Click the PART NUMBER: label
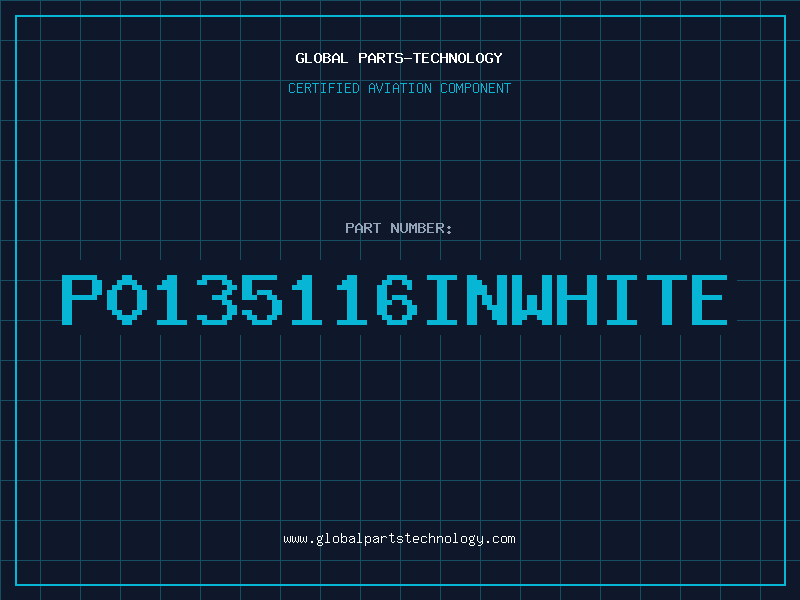800x600 pixels. [x=399, y=228]
